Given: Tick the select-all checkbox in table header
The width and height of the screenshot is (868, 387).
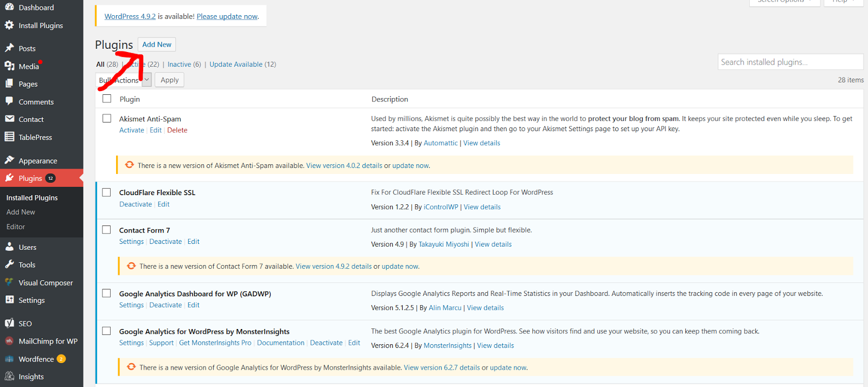Looking at the screenshot, I should pos(107,99).
